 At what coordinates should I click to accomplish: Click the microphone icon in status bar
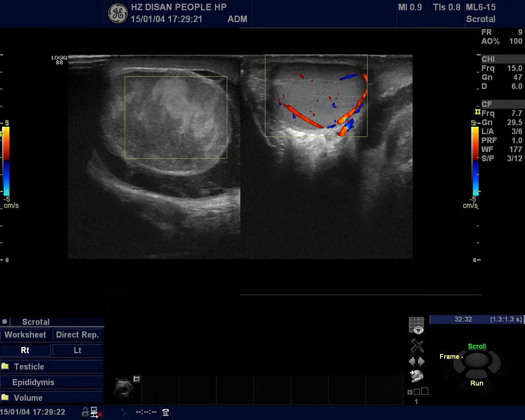(x=123, y=412)
